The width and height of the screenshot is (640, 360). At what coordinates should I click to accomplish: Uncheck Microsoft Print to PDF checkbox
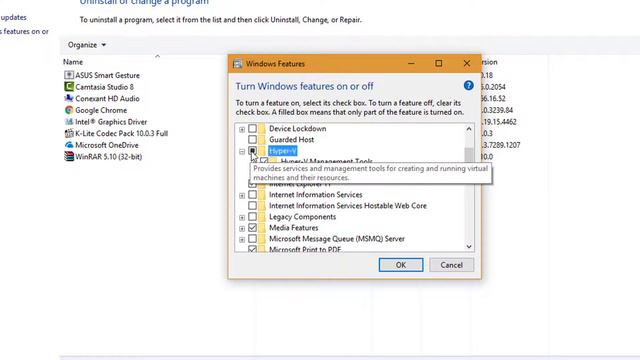pos(252,249)
